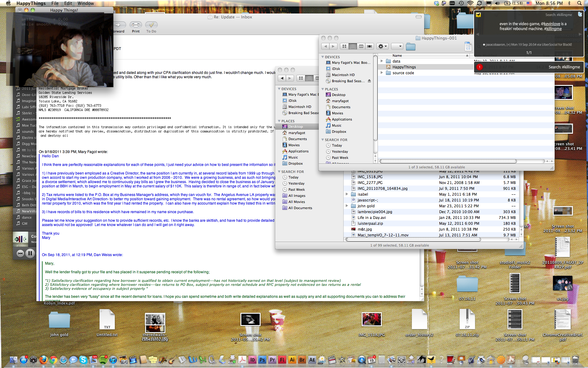Open Firefox in the dock

pos(43,359)
